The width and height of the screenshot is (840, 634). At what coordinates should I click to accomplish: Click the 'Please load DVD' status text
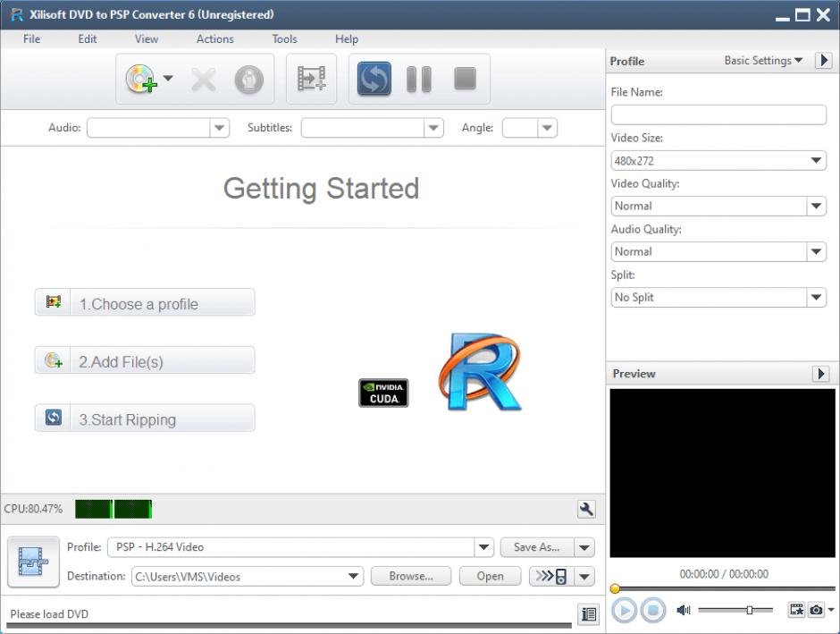coord(49,614)
